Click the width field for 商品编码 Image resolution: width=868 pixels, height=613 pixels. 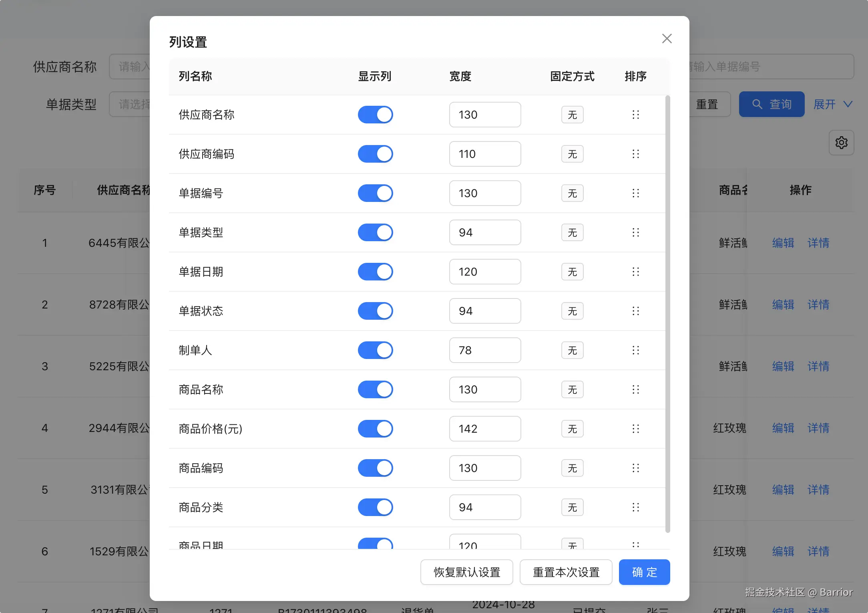click(x=484, y=468)
